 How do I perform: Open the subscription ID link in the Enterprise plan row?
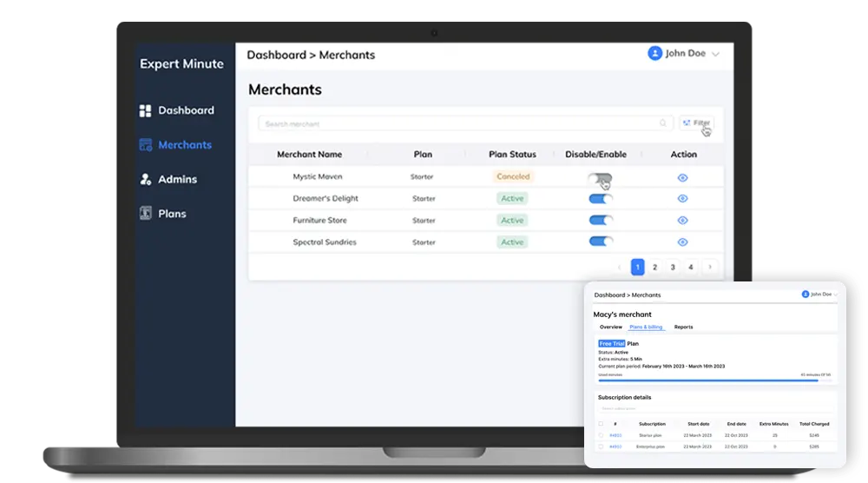tap(615, 447)
